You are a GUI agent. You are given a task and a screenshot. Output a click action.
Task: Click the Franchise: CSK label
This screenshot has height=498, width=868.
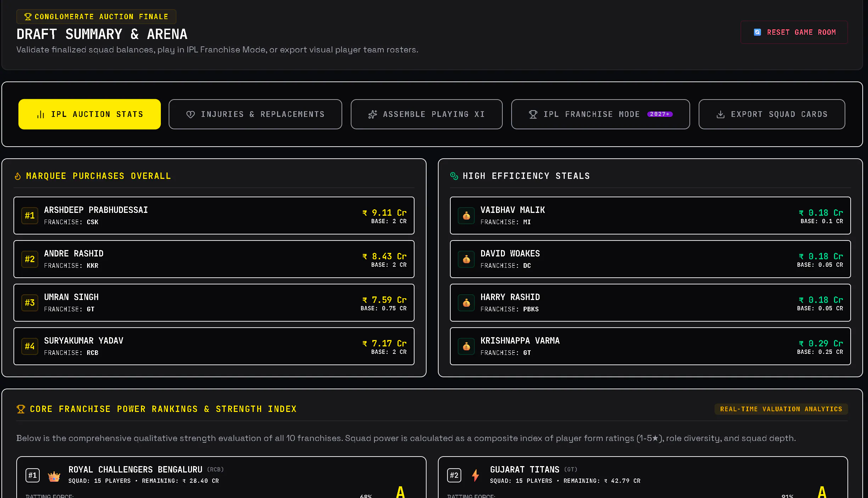[71, 222]
